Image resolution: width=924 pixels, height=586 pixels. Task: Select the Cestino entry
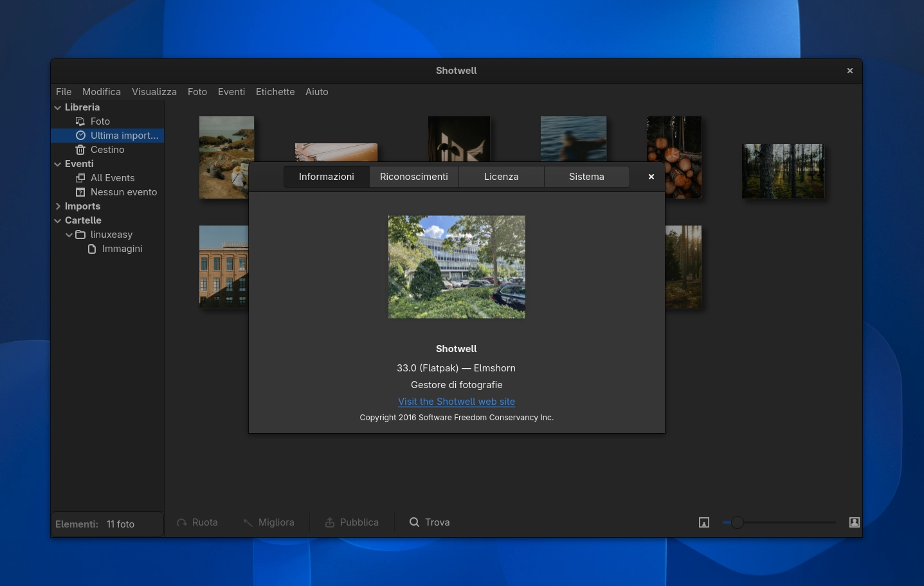(107, 150)
